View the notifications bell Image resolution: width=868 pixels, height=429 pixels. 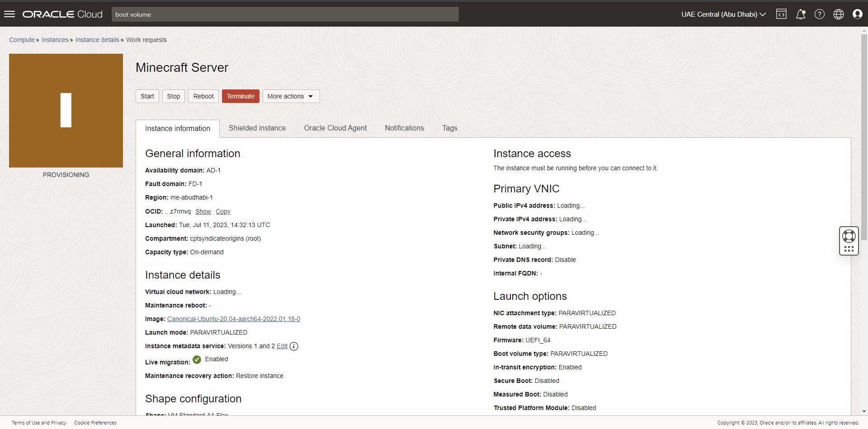pyautogui.click(x=801, y=14)
